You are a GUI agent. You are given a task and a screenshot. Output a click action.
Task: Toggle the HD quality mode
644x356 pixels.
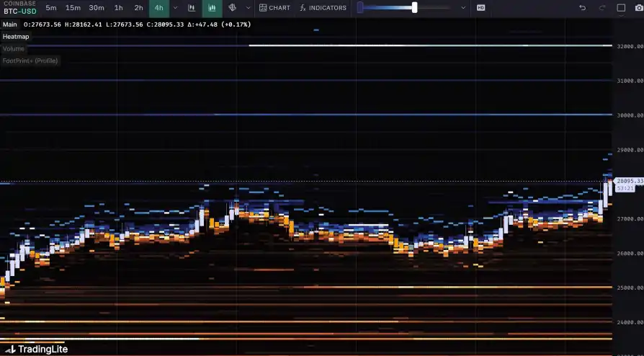tap(480, 8)
